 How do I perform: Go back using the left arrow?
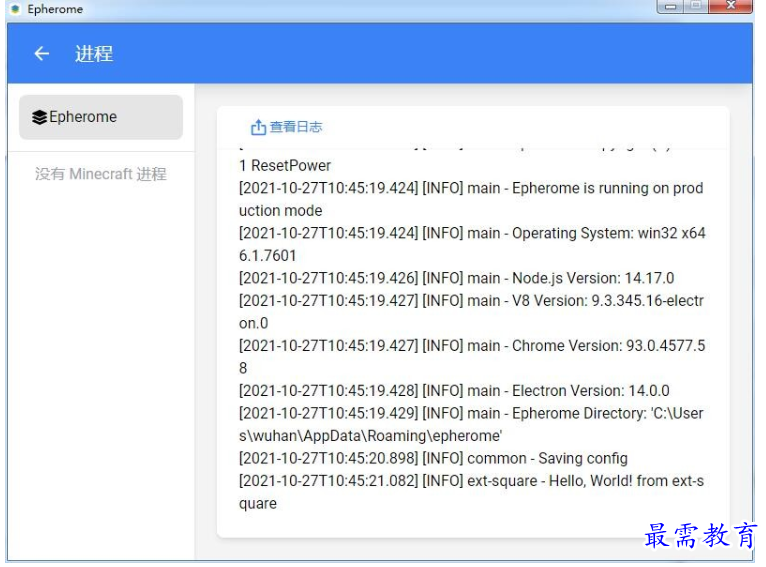pos(42,53)
